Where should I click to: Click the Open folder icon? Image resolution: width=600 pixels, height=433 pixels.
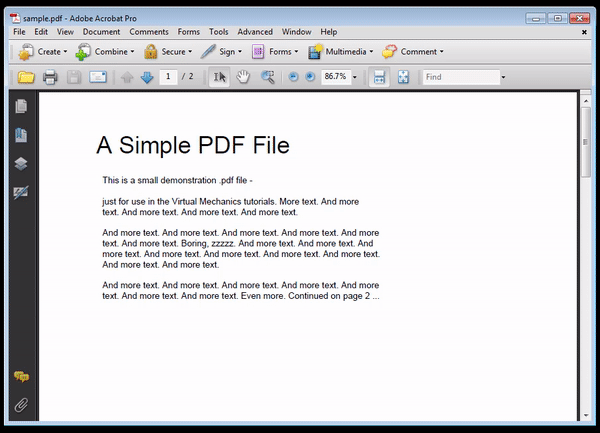[x=26, y=77]
